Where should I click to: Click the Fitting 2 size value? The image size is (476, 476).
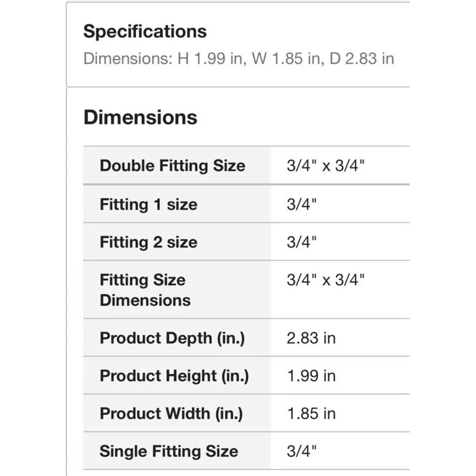point(301,242)
